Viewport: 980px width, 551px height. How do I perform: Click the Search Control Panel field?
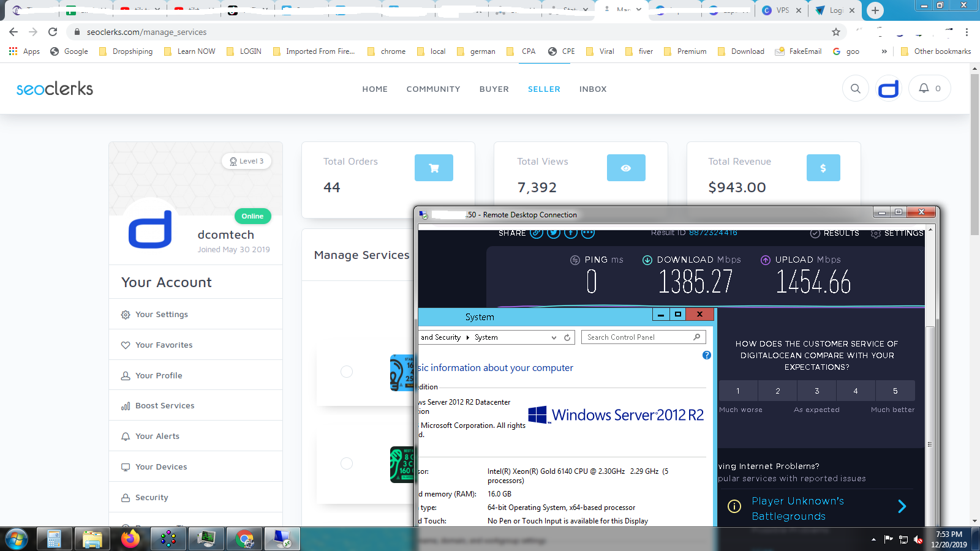point(637,337)
